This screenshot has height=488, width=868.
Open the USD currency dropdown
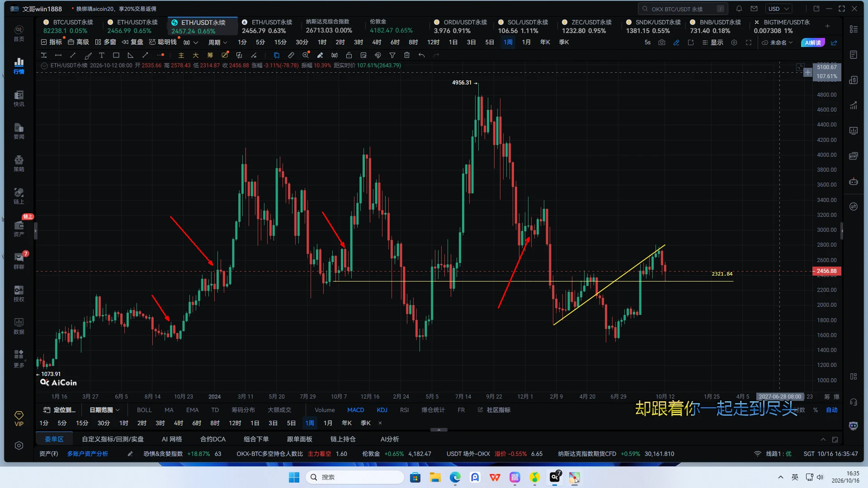[x=778, y=9]
